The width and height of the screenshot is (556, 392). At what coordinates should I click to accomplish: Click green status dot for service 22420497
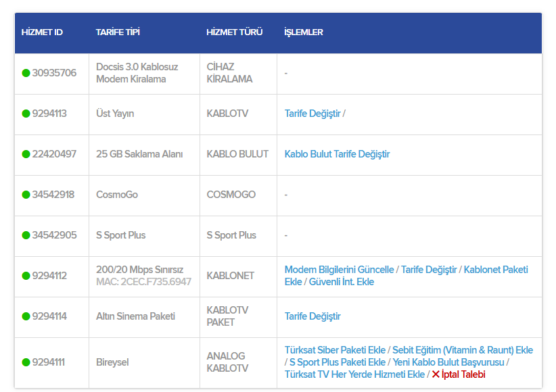[26, 154]
